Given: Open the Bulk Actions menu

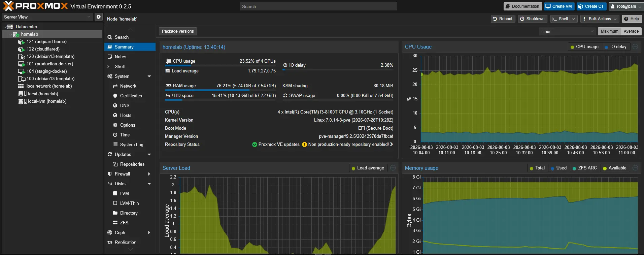Looking at the screenshot, I should [600, 19].
